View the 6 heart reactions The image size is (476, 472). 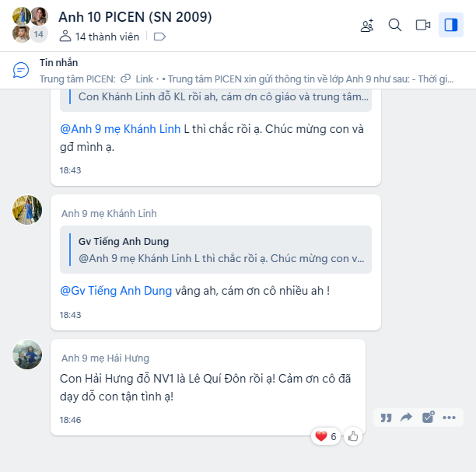coord(325,436)
